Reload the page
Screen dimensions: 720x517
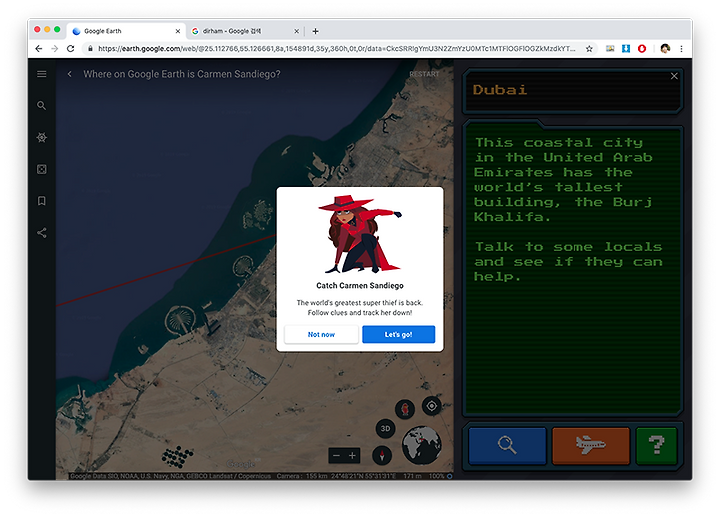pos(70,49)
